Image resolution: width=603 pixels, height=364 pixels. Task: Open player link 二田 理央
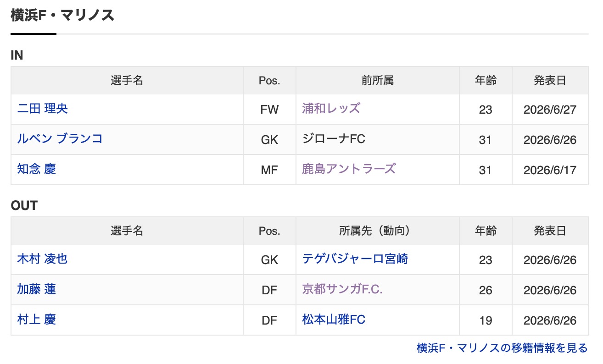point(42,109)
